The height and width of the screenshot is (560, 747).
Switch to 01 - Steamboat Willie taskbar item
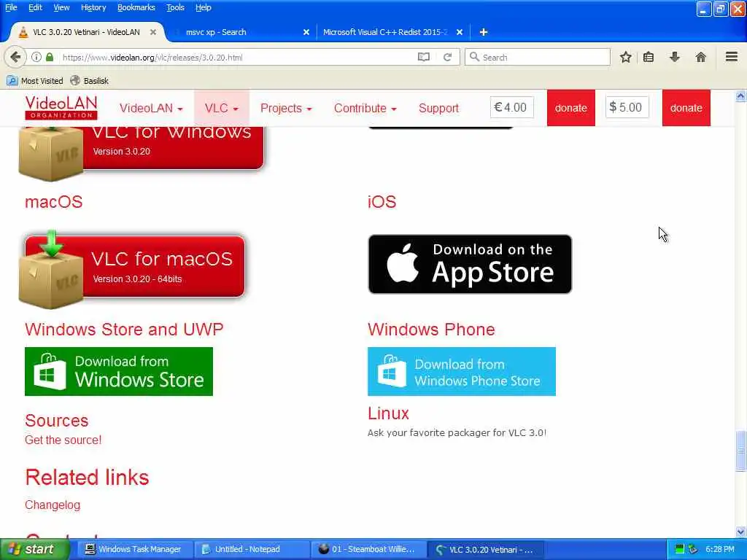tap(368, 549)
